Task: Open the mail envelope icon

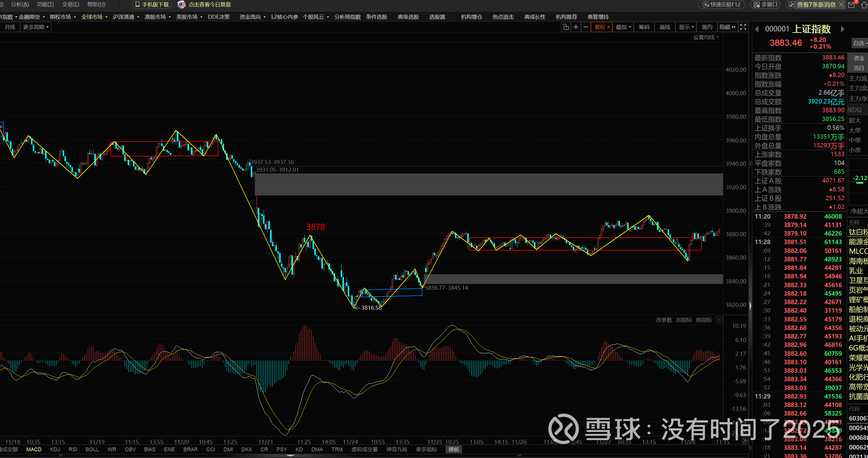Action: [851, 4]
